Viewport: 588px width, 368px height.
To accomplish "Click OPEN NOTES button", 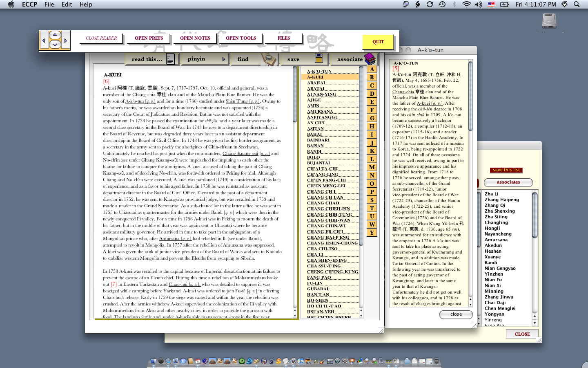I will [x=195, y=38].
